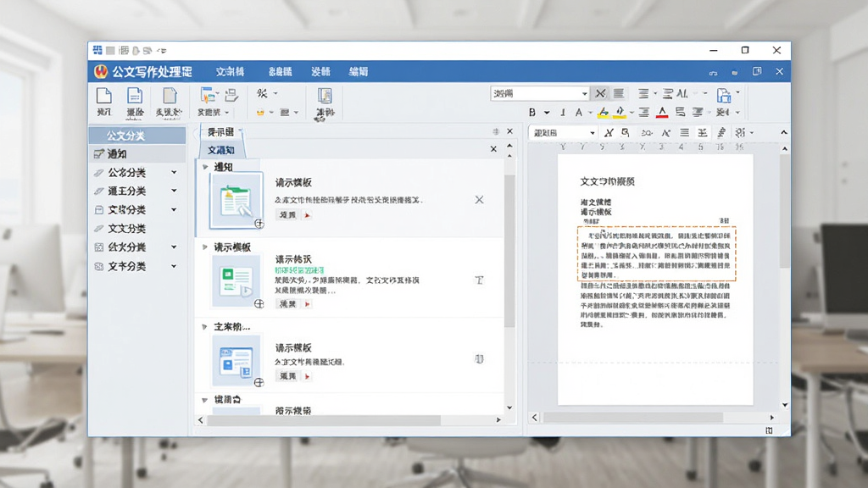Dismiss the first template card with its X
The height and width of the screenshot is (488, 868).
480,200
